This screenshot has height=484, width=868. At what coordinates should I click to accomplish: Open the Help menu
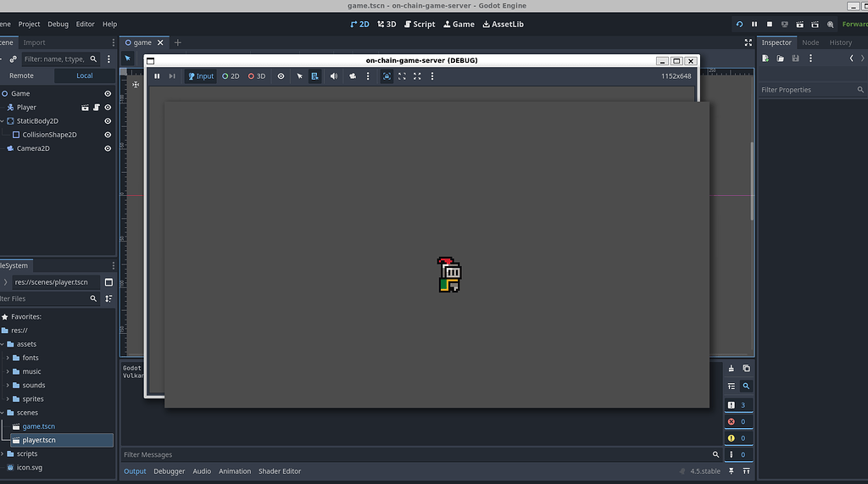tap(109, 25)
